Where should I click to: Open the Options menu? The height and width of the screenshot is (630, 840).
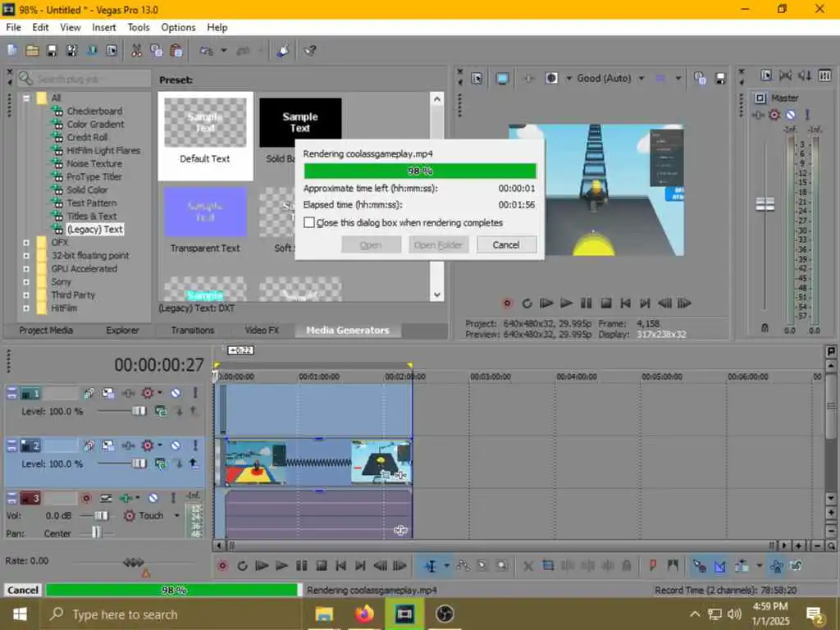pos(178,27)
